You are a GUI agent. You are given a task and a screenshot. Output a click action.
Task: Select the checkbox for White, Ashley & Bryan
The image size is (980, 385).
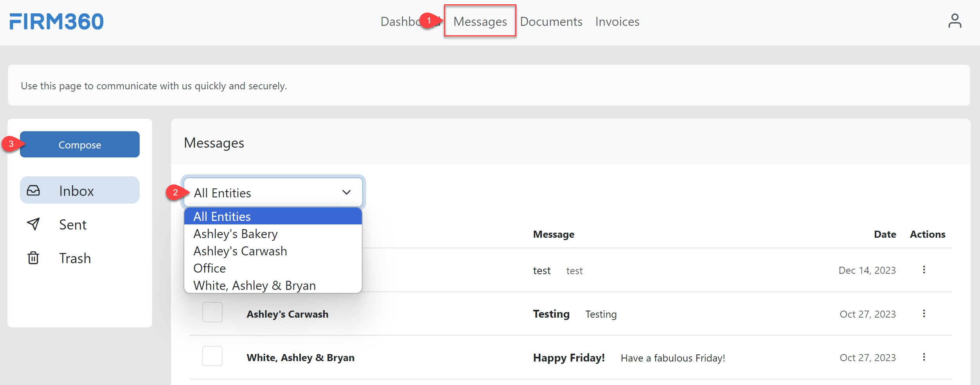click(212, 356)
